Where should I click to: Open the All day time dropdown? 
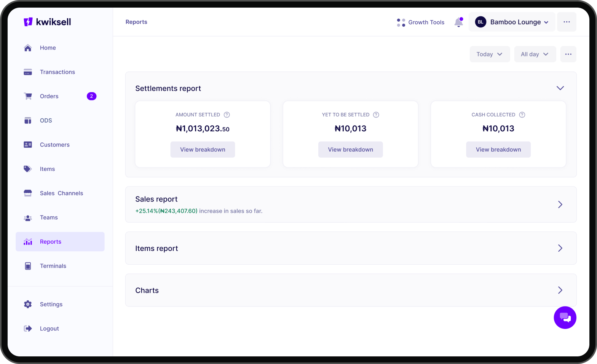pos(535,54)
